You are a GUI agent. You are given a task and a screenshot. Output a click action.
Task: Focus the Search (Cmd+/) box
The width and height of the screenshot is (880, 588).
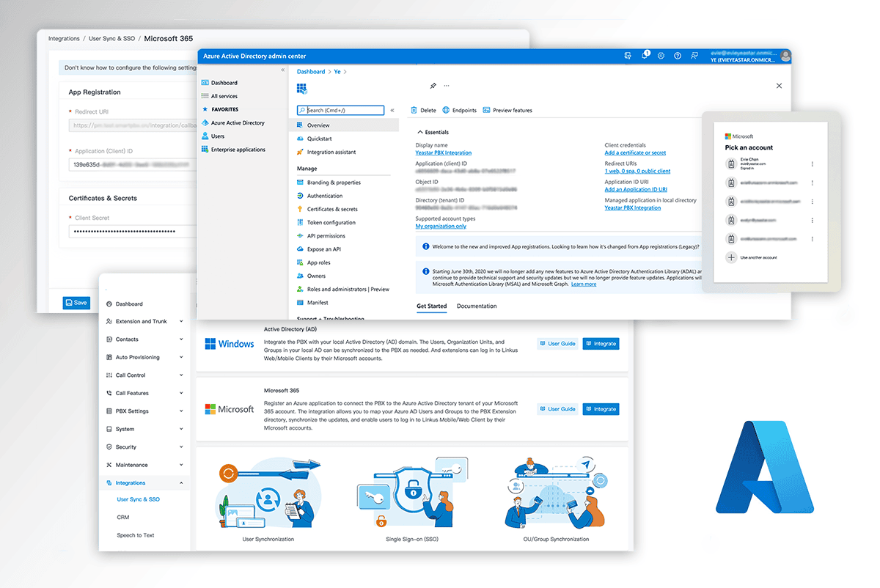340,111
